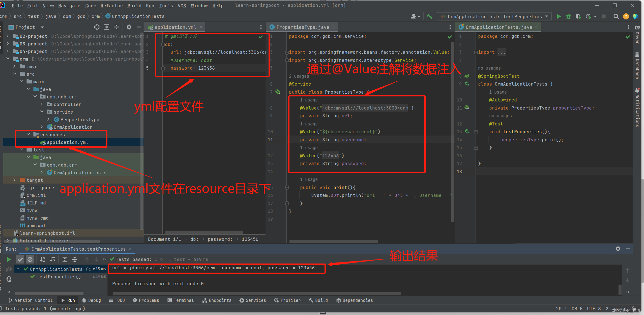
Task: Click horizontal scrollbar of application.yml editor
Action: pyautogui.click(x=204, y=232)
